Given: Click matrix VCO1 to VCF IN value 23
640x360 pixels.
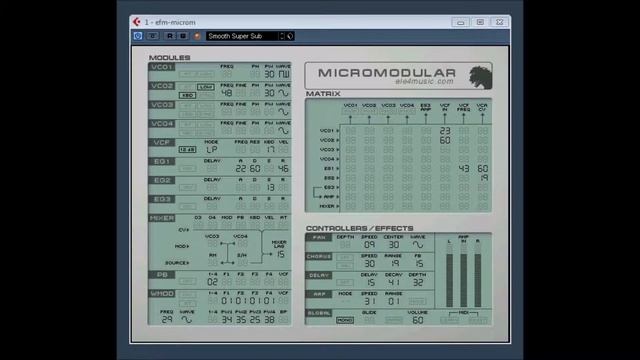Looking at the screenshot, I should coord(445,131).
